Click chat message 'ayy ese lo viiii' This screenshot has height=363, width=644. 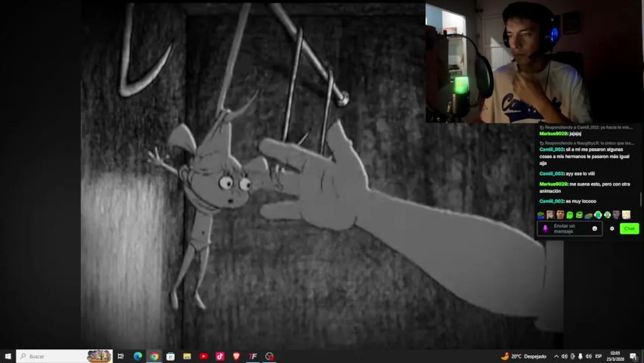(x=580, y=173)
